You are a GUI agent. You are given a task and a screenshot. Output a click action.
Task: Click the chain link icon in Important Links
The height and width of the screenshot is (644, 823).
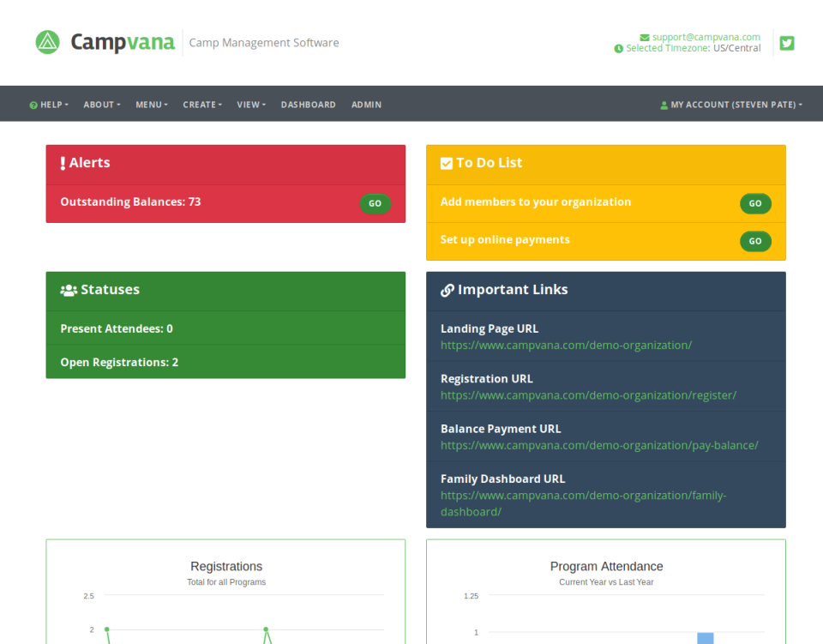[448, 290]
